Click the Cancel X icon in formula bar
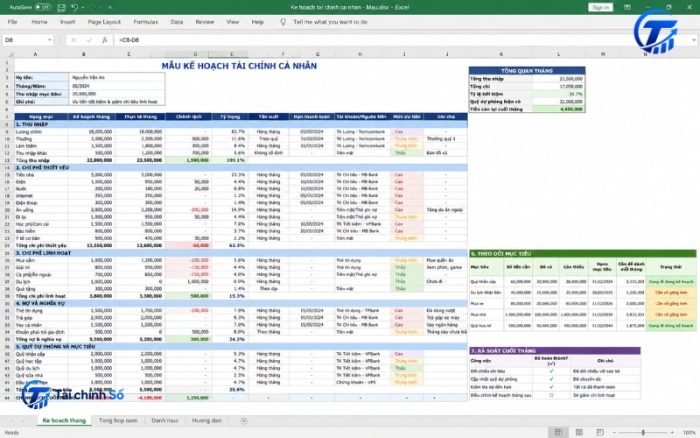 tap(74, 40)
